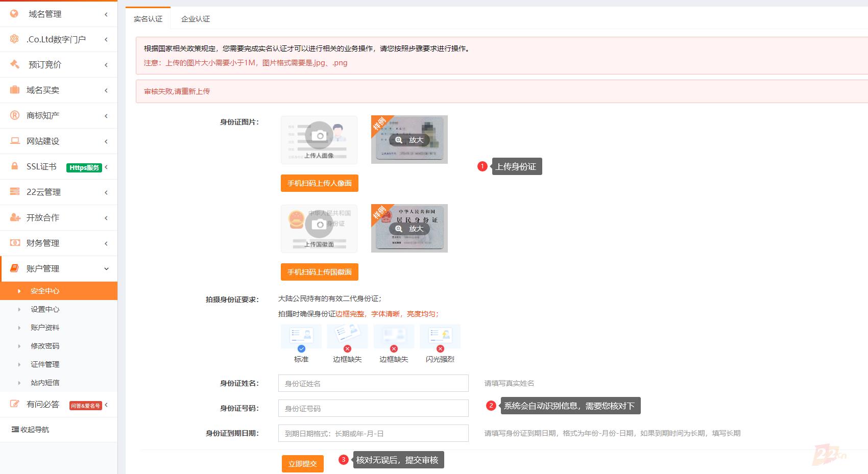Expand the SSL证书 menu chevron
This screenshot has height=474, width=868.
(x=106, y=167)
